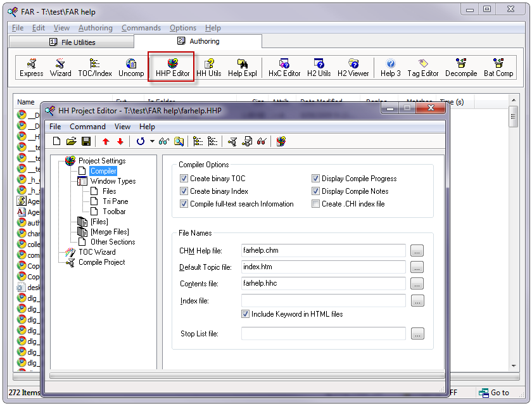Open the dropdown arrow beside the refresh icon
This screenshot has height=406, width=532.
pos(152,141)
